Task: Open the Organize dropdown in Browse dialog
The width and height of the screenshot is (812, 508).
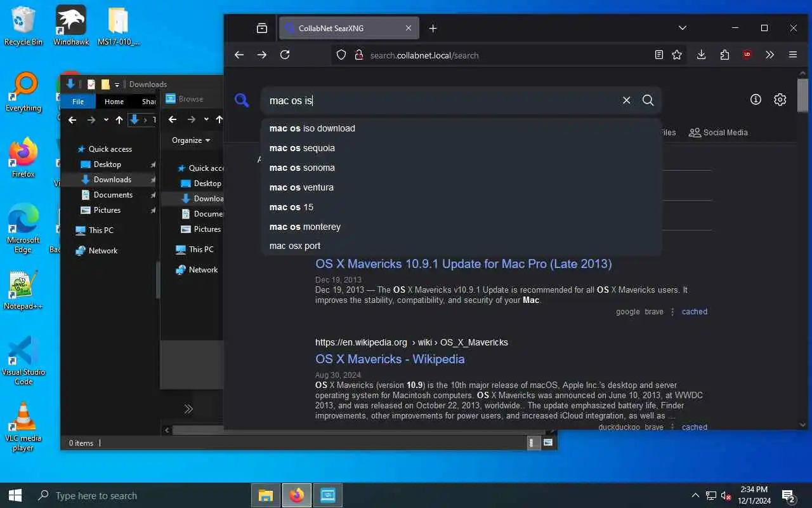Action: 191,140
